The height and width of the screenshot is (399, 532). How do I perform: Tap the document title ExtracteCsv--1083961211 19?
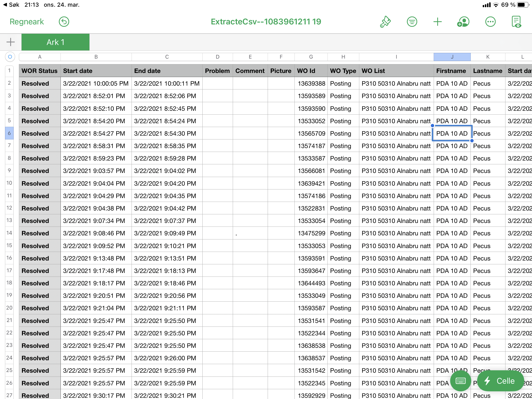[266, 22]
